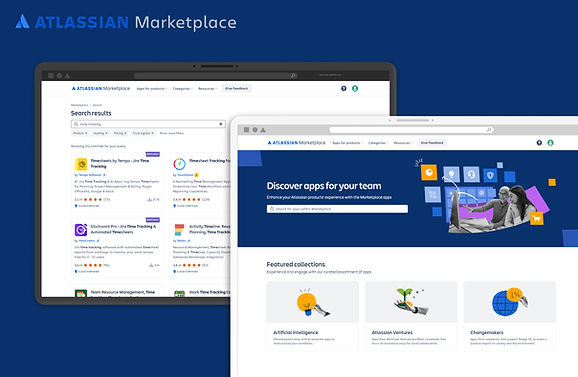This screenshot has width=578, height=377.
Task: Click circle icon in dark browser toolbar
Action: pos(59,76)
